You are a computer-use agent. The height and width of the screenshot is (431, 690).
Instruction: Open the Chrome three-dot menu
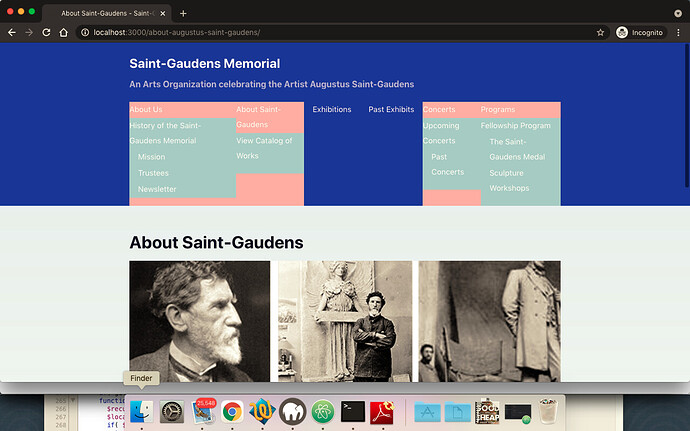coord(679,32)
